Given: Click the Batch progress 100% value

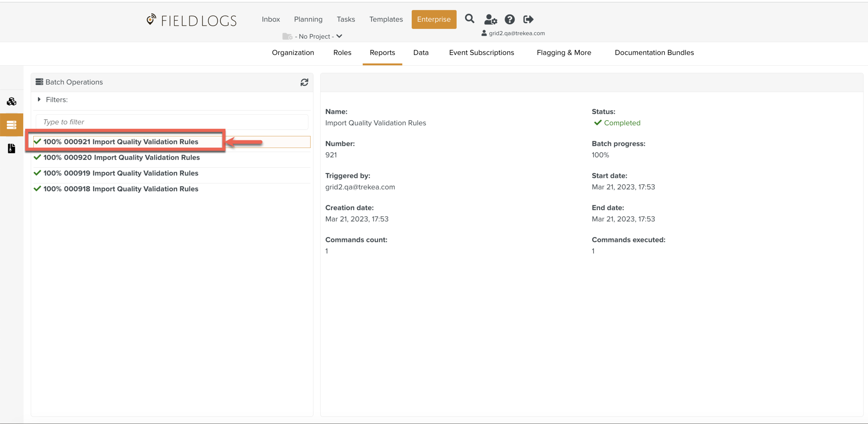Looking at the screenshot, I should click(600, 155).
